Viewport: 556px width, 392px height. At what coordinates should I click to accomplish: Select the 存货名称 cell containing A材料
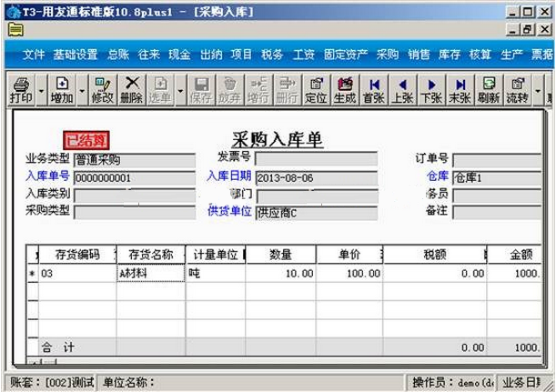(x=150, y=273)
